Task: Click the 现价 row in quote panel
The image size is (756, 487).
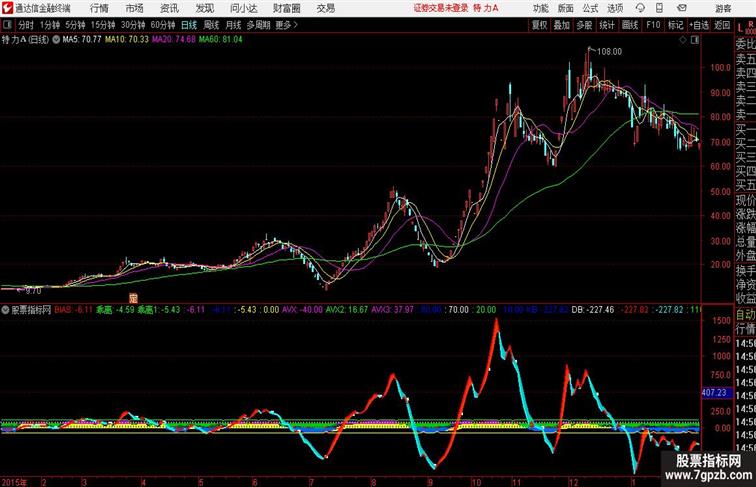Action: click(745, 200)
